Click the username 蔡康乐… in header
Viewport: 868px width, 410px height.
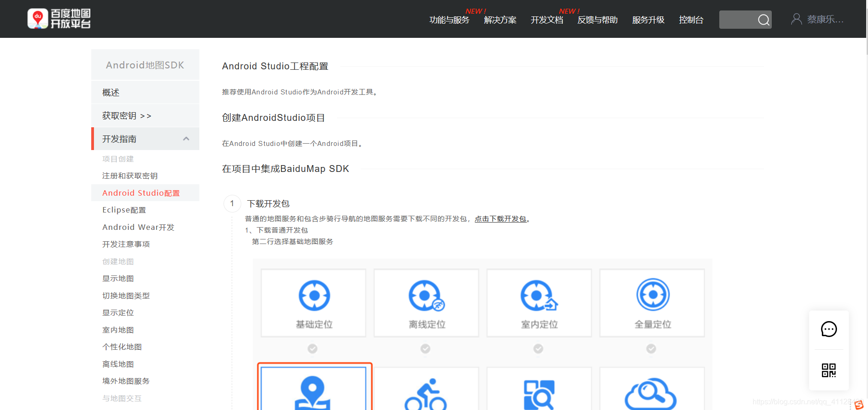point(825,20)
